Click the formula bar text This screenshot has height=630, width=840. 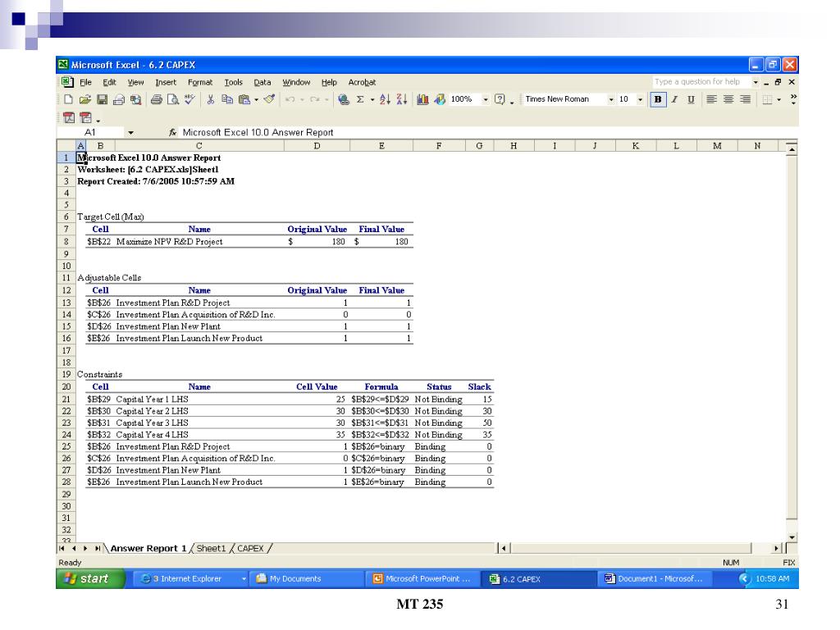[x=258, y=132]
